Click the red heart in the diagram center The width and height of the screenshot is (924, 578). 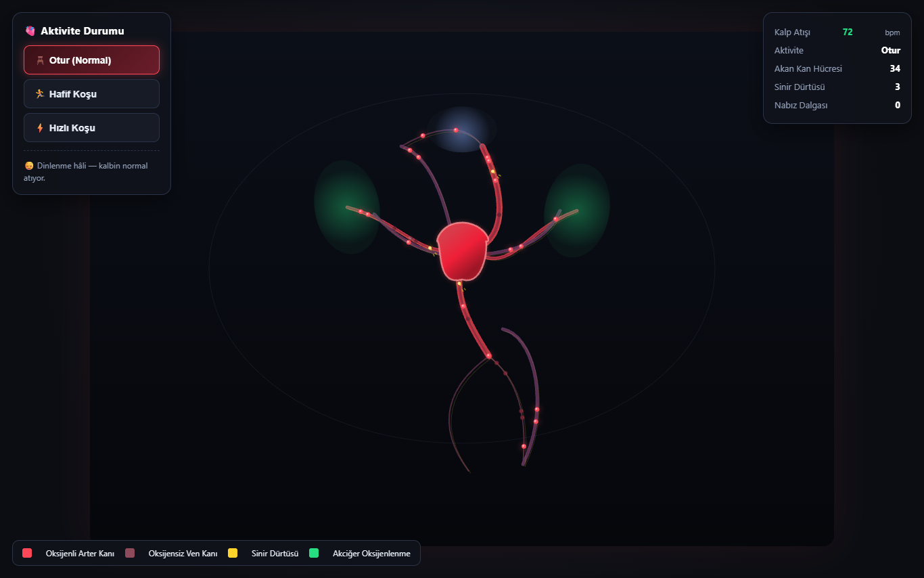463,251
